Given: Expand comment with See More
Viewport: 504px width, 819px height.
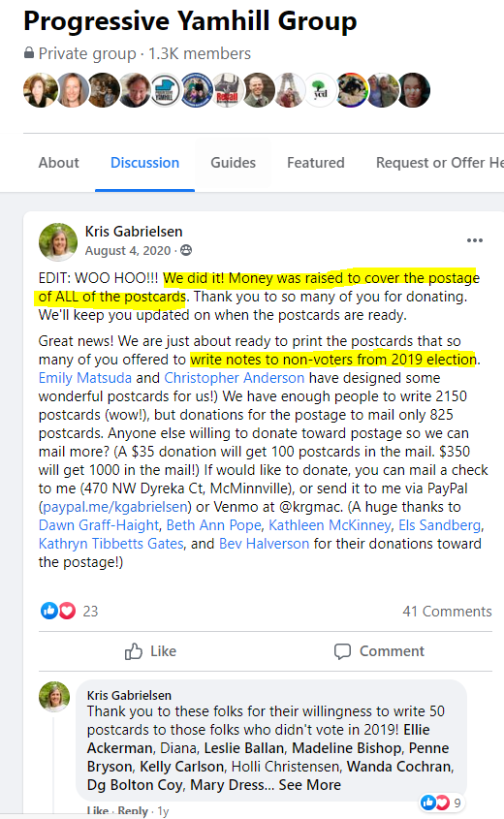Looking at the screenshot, I should tap(310, 785).
